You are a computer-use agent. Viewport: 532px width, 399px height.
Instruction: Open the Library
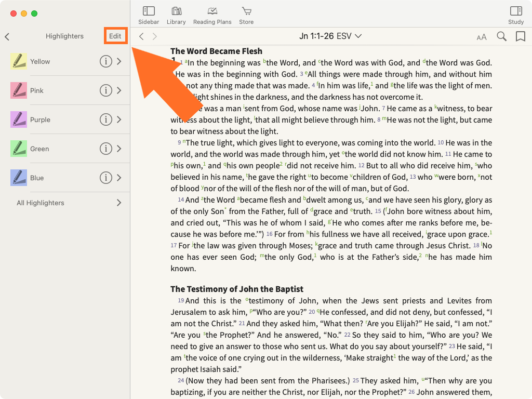coord(176,15)
